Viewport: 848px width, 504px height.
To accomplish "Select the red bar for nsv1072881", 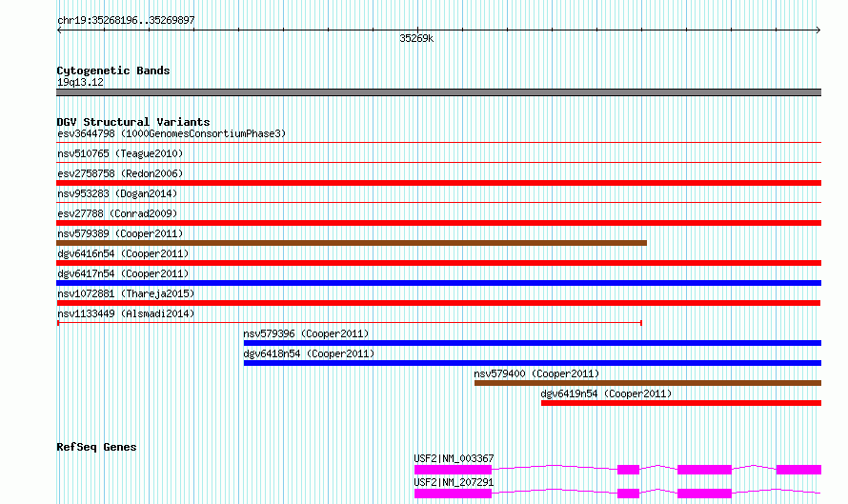I will coord(438,303).
